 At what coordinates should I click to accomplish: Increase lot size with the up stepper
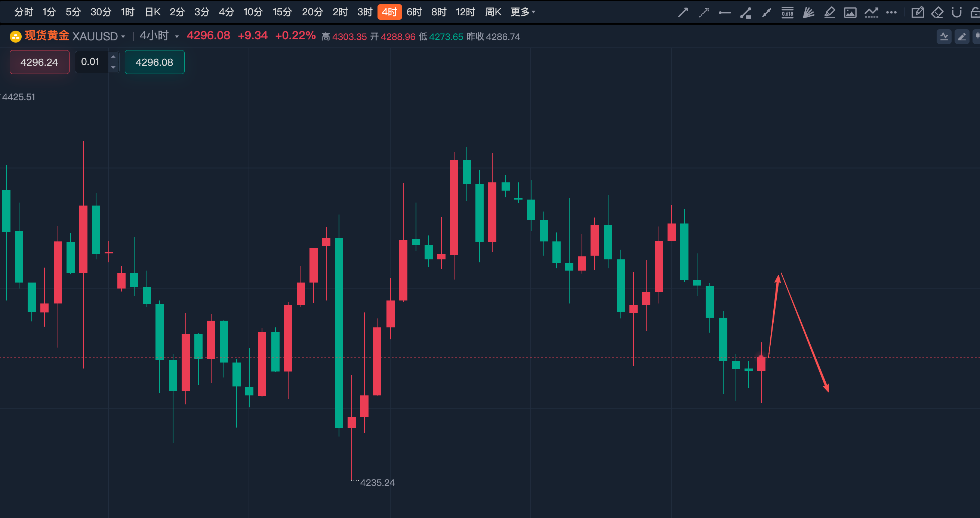(x=113, y=57)
